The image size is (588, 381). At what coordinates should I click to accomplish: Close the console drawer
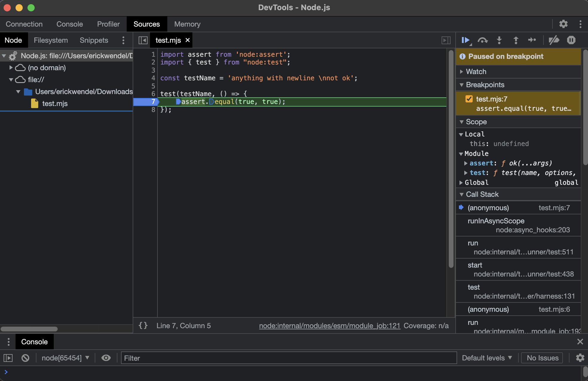coord(580,342)
